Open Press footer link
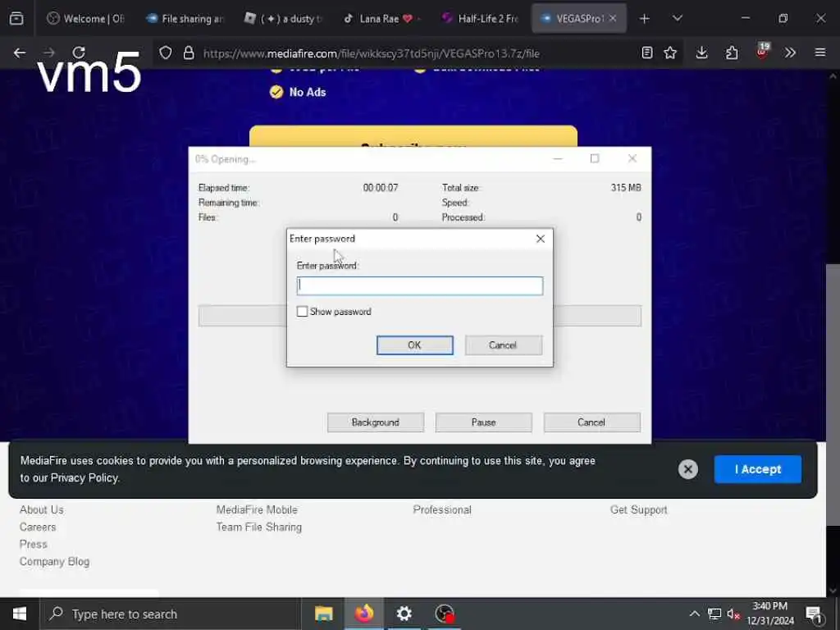 point(33,544)
